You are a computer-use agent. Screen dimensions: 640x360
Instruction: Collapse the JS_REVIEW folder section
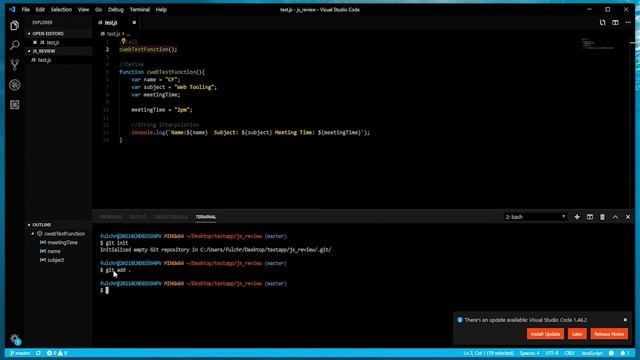(x=29, y=51)
